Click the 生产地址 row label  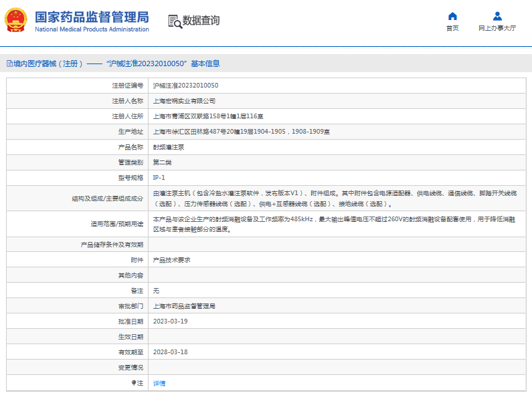coord(130,132)
